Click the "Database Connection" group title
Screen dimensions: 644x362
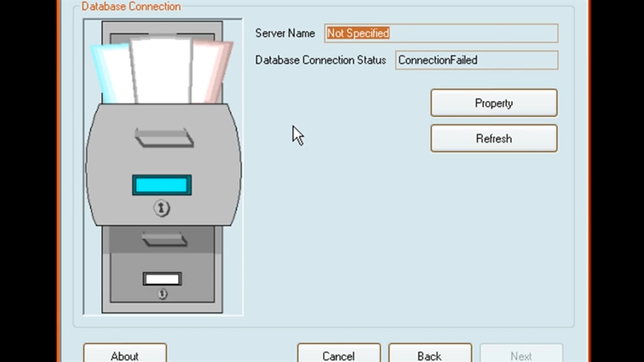coord(131,7)
